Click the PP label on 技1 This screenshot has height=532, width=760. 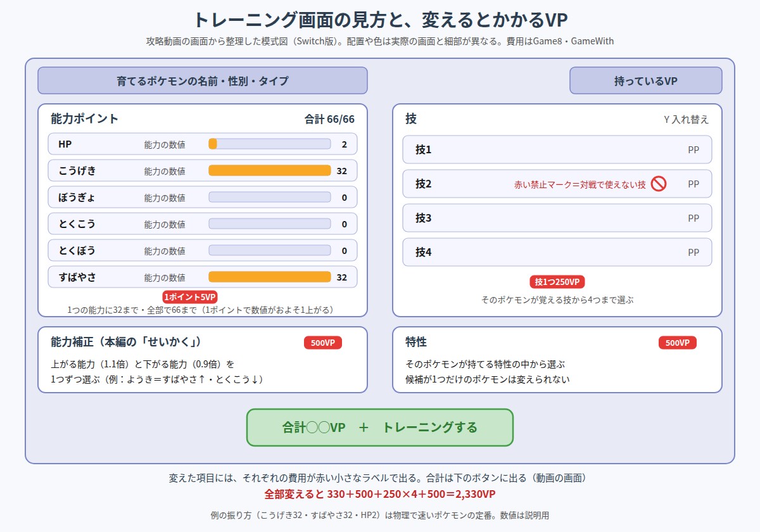tap(693, 150)
